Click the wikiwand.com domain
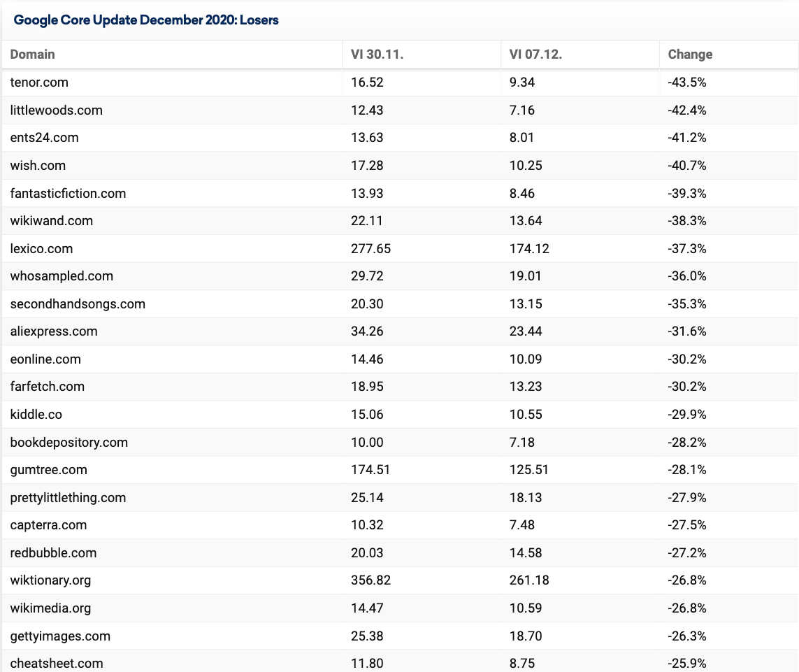This screenshot has width=799, height=672. click(x=52, y=221)
